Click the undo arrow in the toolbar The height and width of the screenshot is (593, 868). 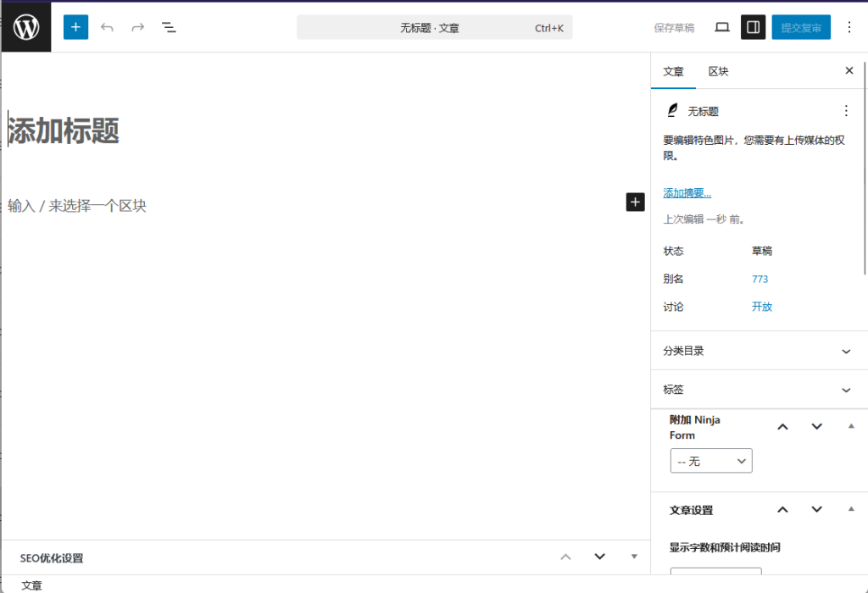(x=107, y=26)
